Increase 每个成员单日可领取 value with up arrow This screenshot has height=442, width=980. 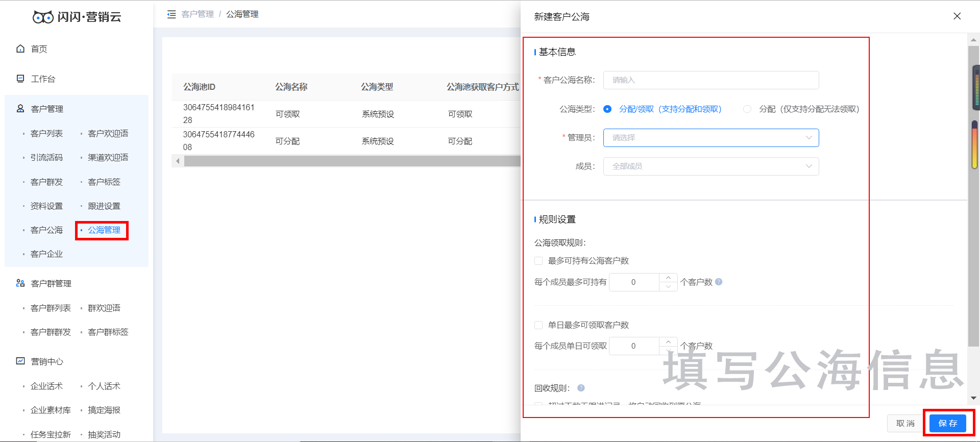tap(668, 341)
